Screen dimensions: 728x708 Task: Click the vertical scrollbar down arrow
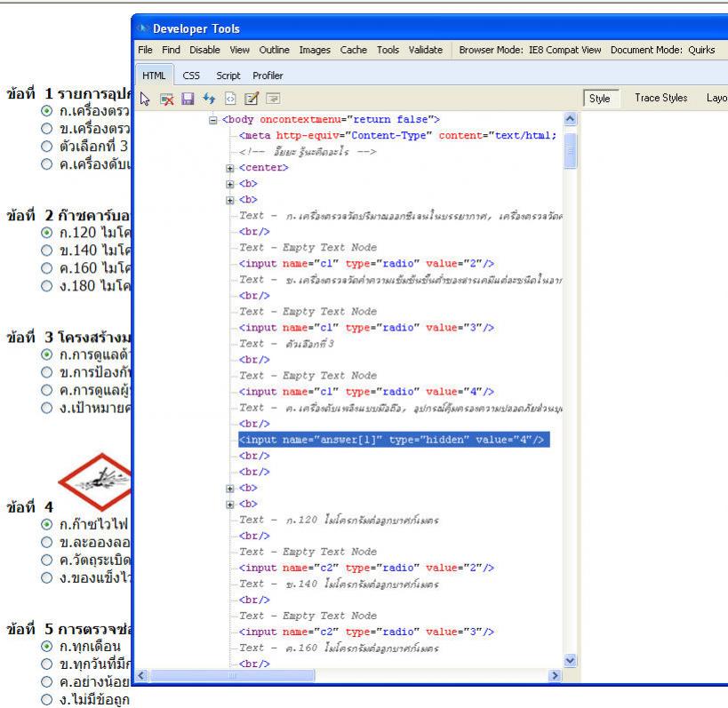pyautogui.click(x=570, y=660)
